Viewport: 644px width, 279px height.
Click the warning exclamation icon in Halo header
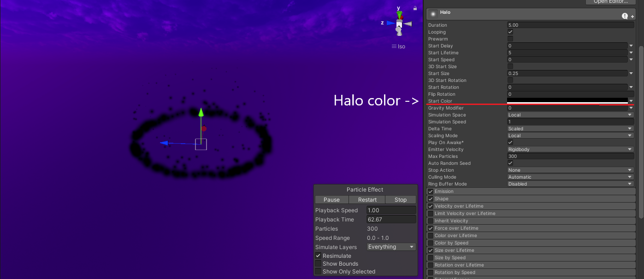tap(625, 16)
